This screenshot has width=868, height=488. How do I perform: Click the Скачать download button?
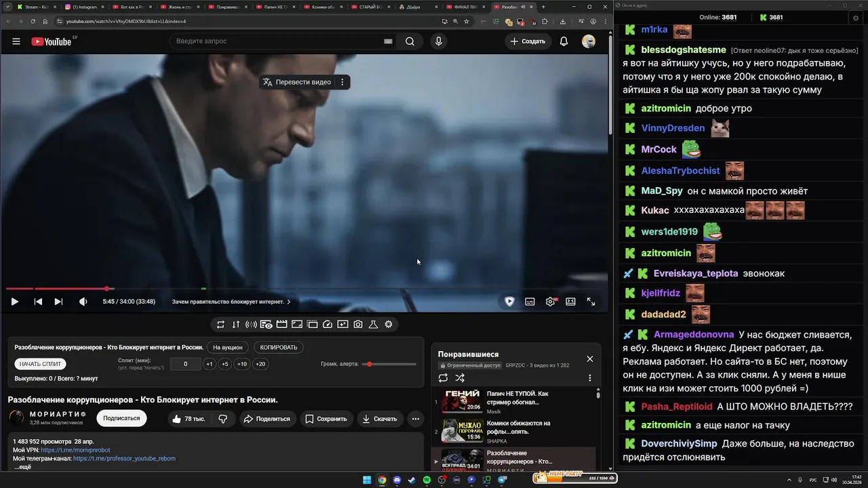point(380,419)
